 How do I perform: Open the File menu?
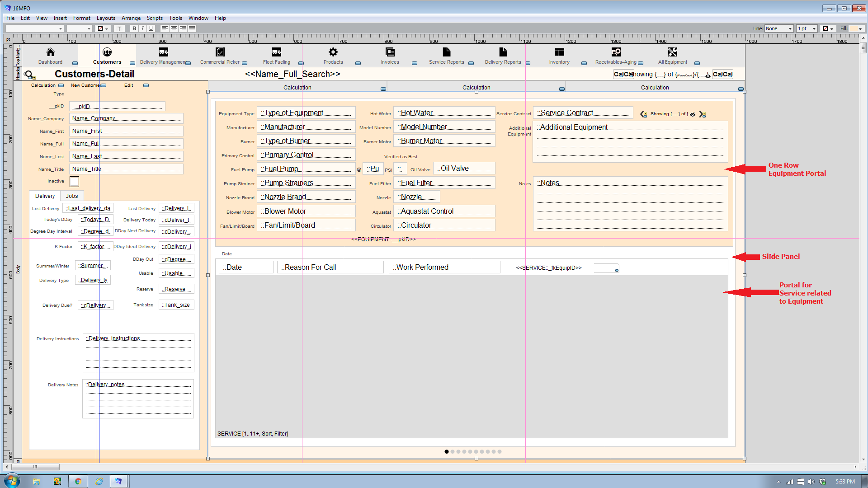(x=10, y=18)
